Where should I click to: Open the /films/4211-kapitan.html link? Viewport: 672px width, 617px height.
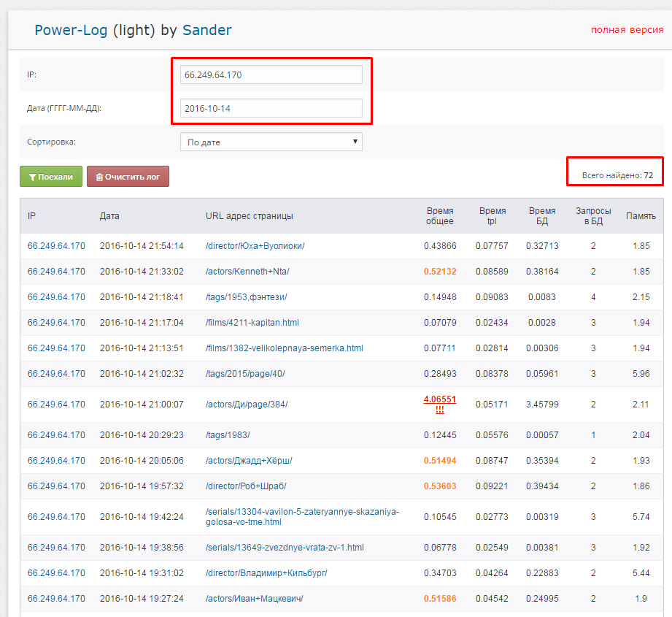(252, 323)
